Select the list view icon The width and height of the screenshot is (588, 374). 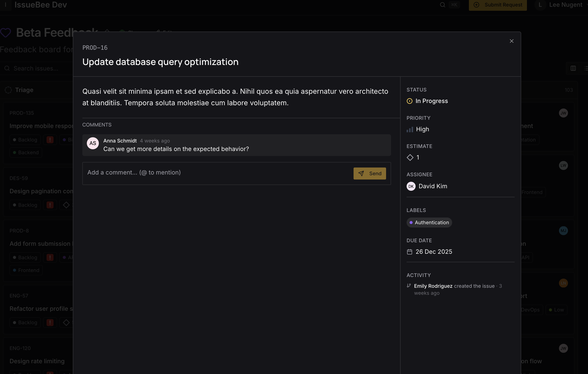tap(585, 68)
